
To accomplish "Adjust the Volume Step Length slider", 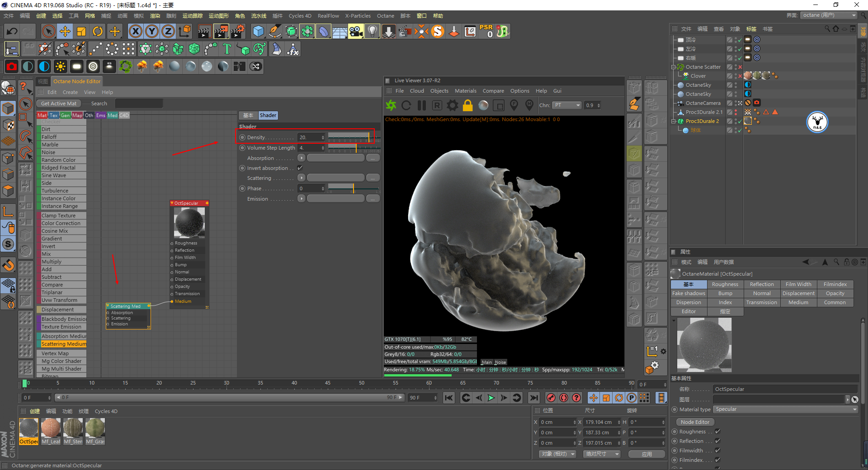I will click(354, 147).
